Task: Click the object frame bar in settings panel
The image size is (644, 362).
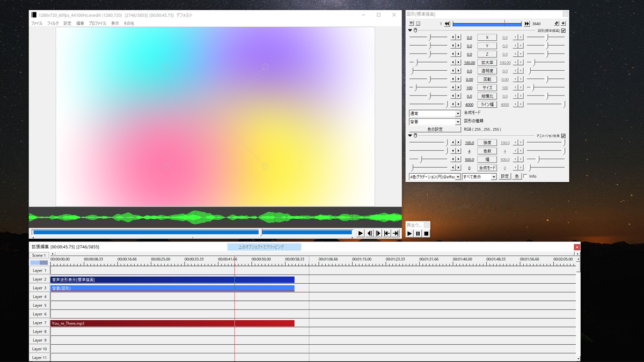Action: click(x=487, y=24)
